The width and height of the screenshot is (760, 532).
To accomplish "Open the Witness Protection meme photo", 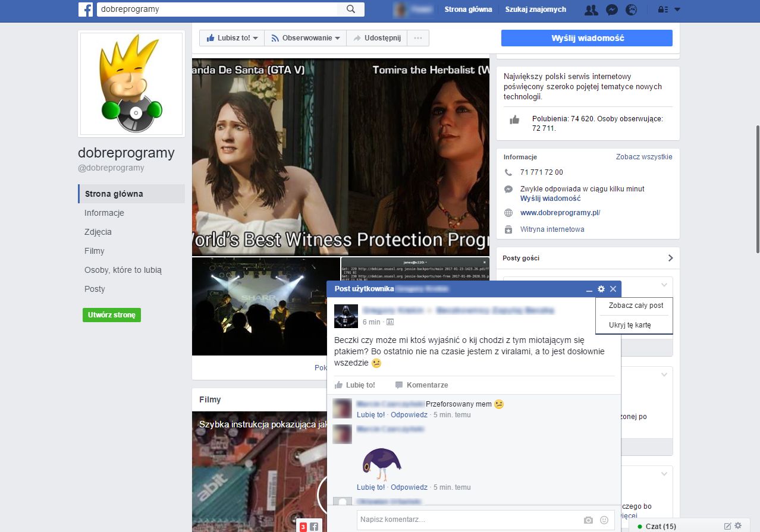I will [x=341, y=157].
